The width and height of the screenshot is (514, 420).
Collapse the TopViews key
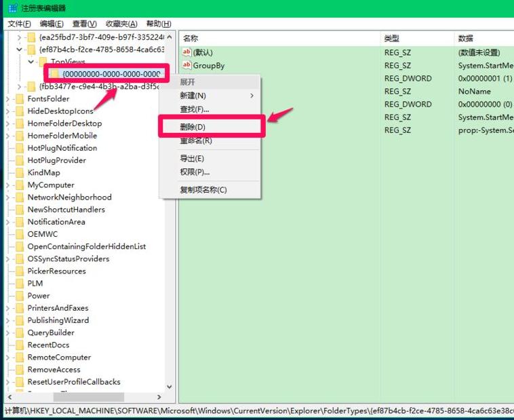[x=31, y=62]
